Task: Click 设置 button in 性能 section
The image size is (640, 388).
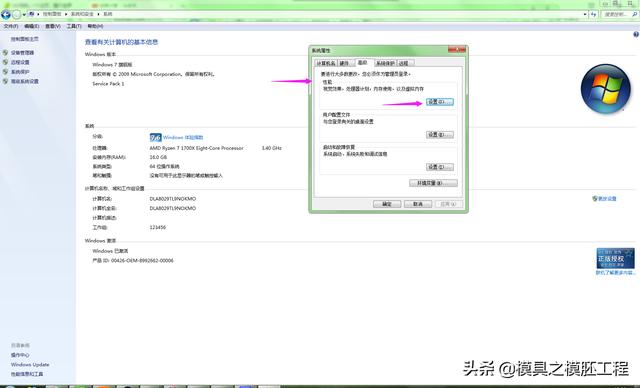Action: pyautogui.click(x=440, y=102)
